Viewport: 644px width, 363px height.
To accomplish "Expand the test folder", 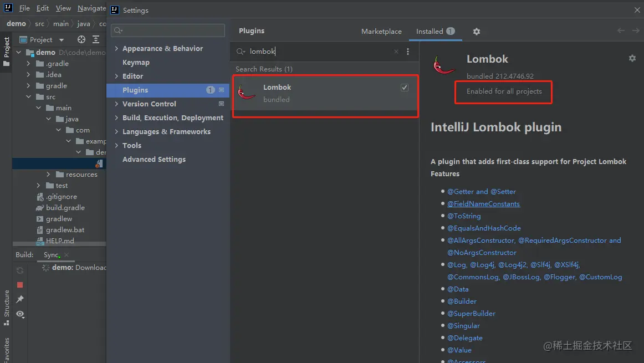I will (x=38, y=186).
